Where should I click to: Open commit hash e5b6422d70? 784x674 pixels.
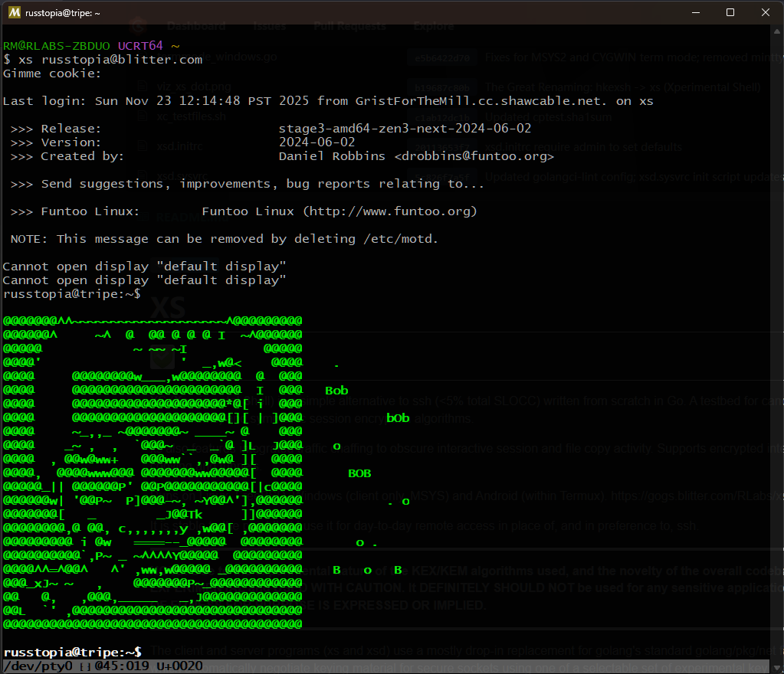pos(443,57)
